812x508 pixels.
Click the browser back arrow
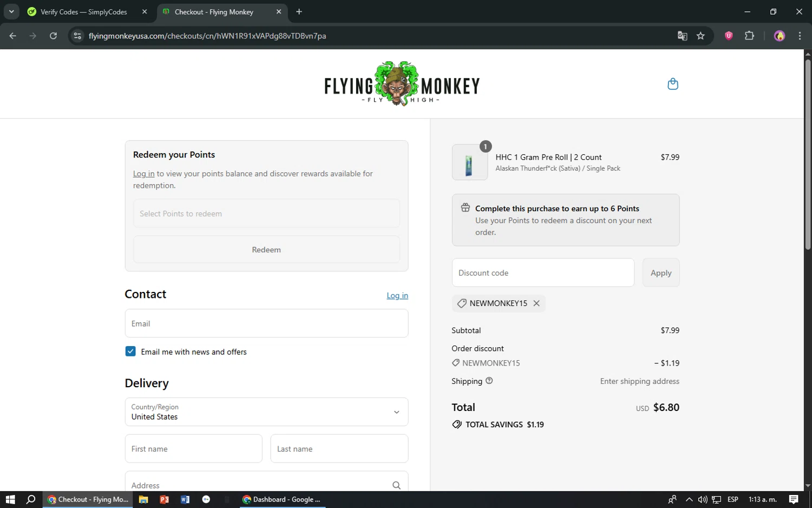13,36
